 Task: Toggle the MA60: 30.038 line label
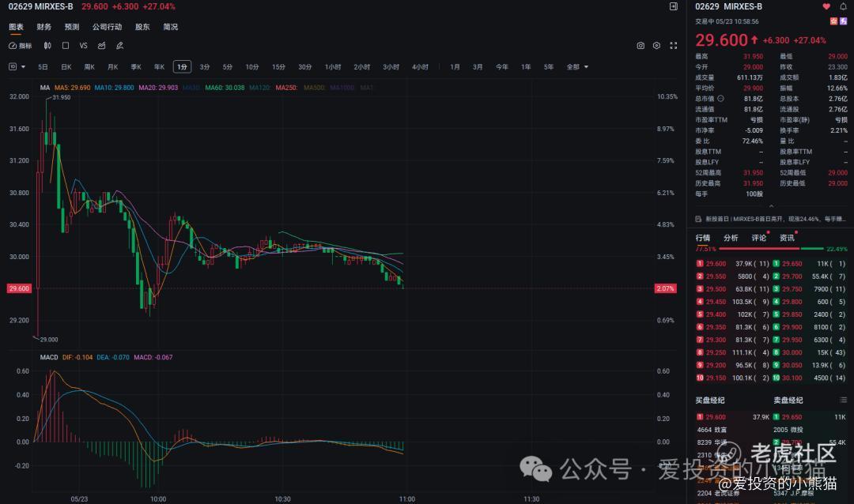click(225, 88)
